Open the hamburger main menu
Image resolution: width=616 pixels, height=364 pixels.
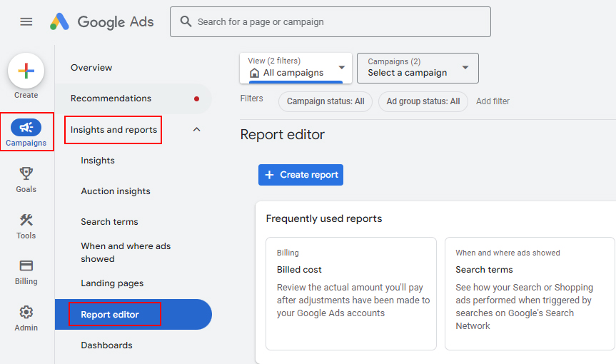tap(26, 21)
